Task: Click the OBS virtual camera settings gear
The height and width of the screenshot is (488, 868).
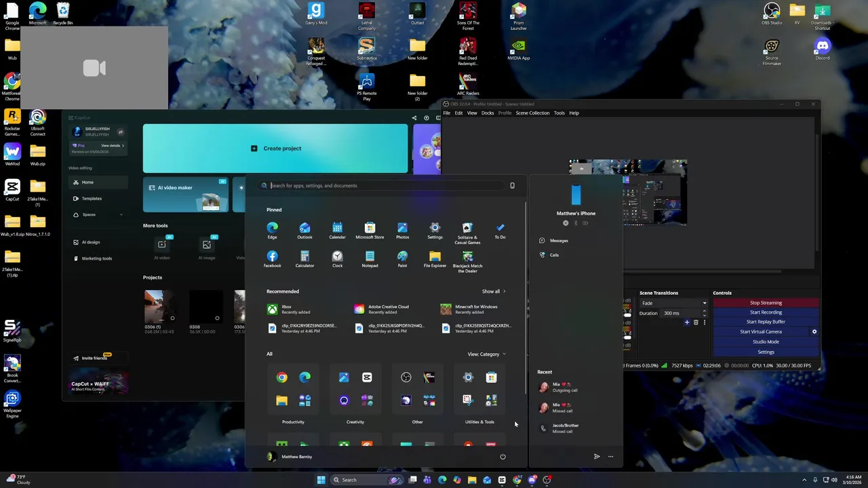Action: (x=814, y=332)
